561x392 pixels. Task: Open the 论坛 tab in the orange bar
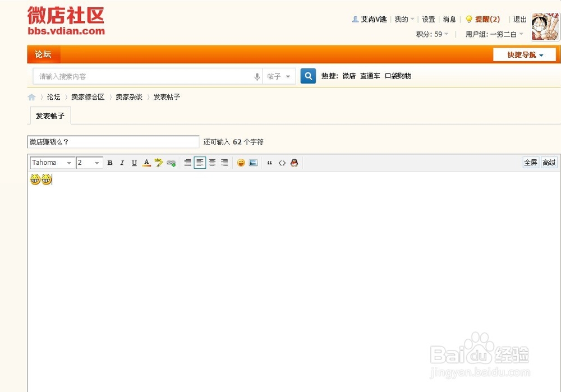[43, 54]
